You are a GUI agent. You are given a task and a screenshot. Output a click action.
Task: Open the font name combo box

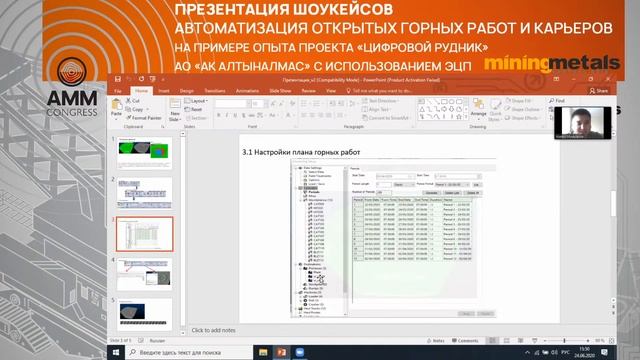coord(233,104)
